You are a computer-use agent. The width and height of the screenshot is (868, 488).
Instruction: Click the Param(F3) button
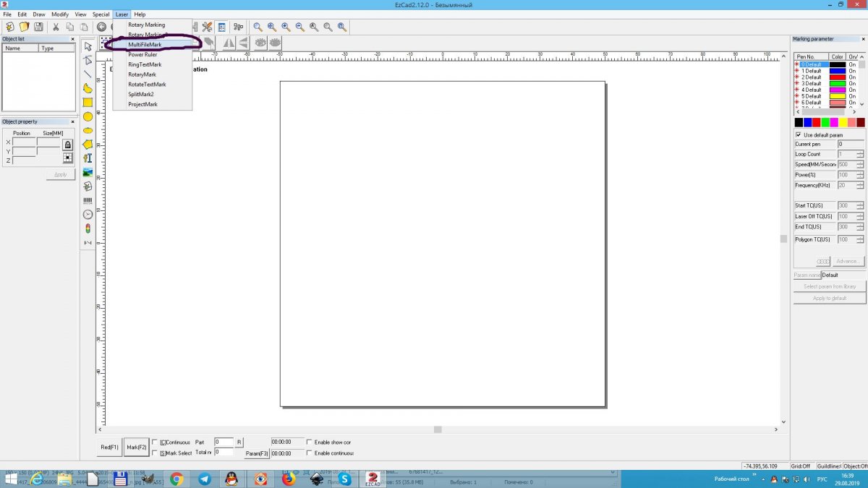click(x=257, y=453)
